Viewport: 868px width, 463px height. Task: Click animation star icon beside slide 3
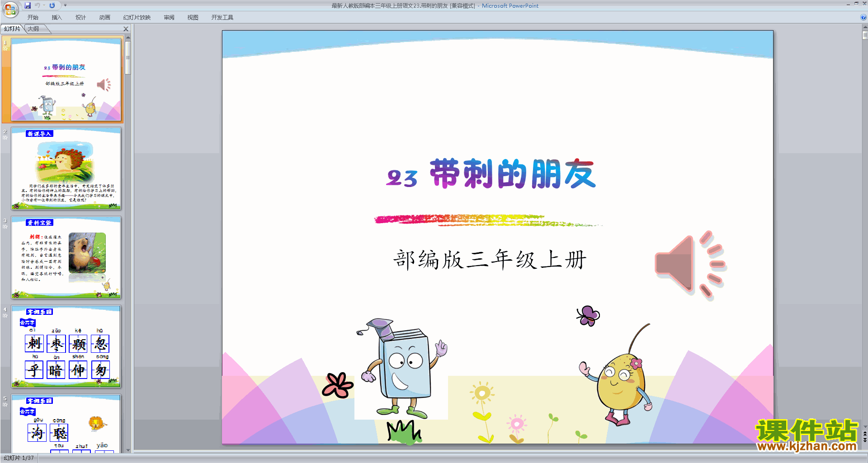pyautogui.click(x=5, y=226)
